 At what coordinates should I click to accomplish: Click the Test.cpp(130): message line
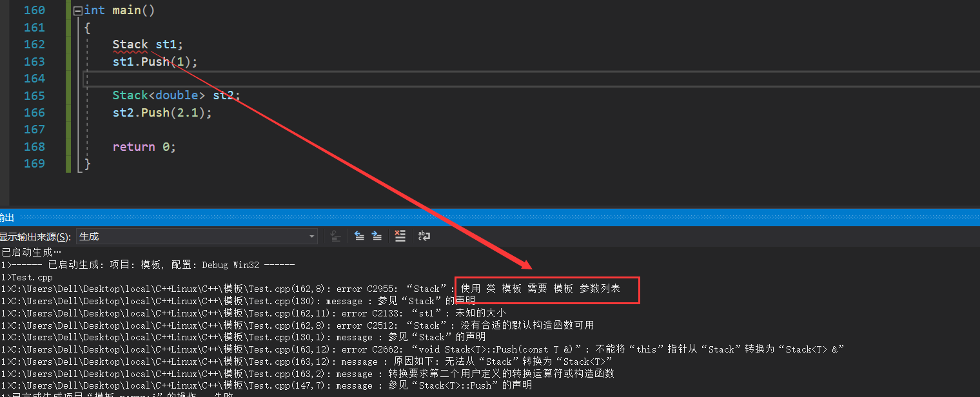point(238,301)
